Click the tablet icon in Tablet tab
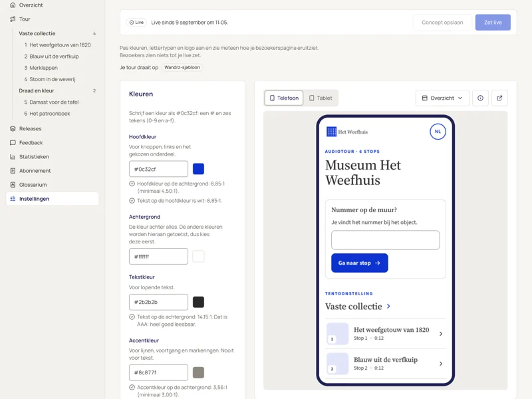The image size is (532, 399). pos(311,98)
